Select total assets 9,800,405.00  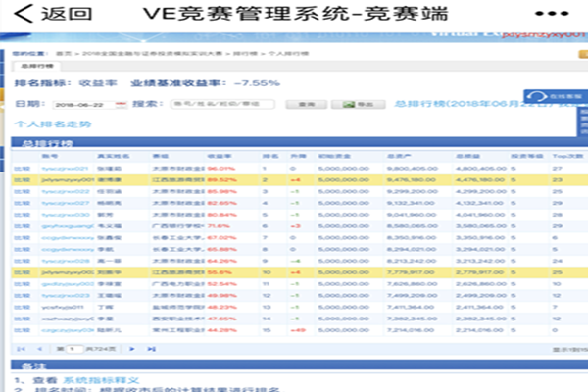click(x=413, y=169)
